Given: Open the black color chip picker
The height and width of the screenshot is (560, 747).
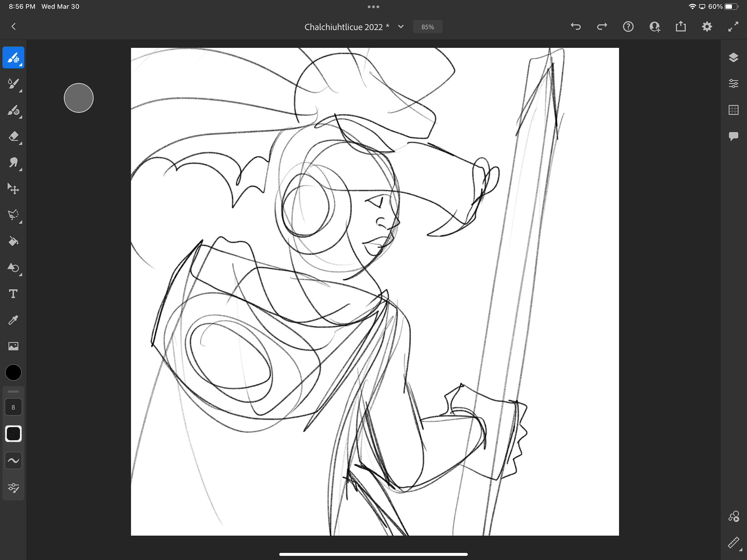Looking at the screenshot, I should point(13,372).
